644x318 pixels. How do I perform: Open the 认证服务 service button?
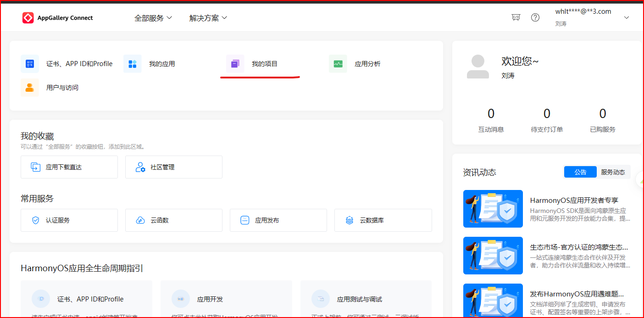click(x=69, y=220)
